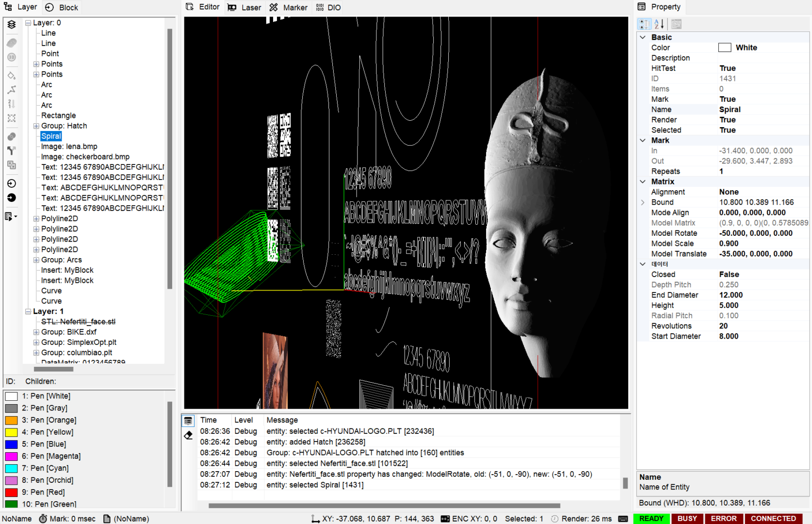Expand the Group: Hatch tree node

pos(36,126)
